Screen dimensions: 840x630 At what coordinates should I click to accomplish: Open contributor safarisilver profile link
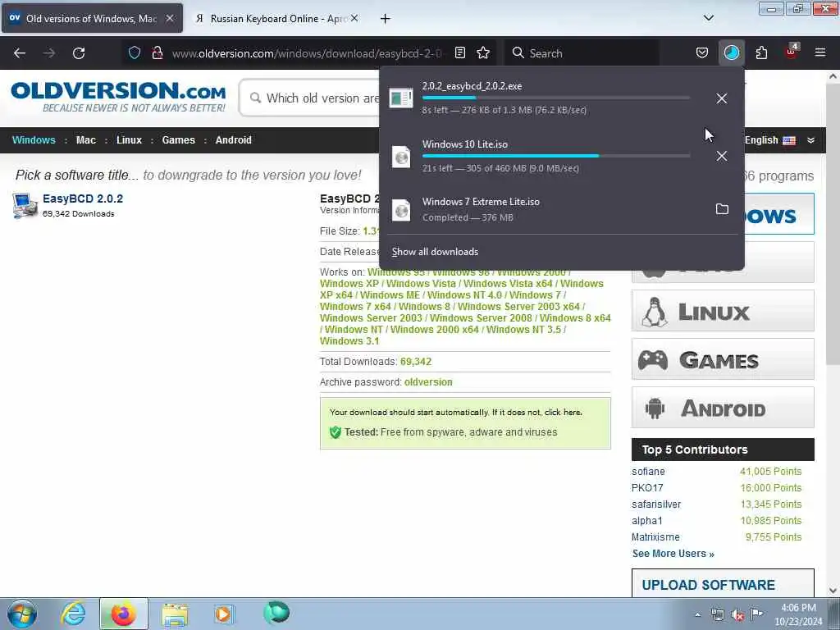(656, 504)
